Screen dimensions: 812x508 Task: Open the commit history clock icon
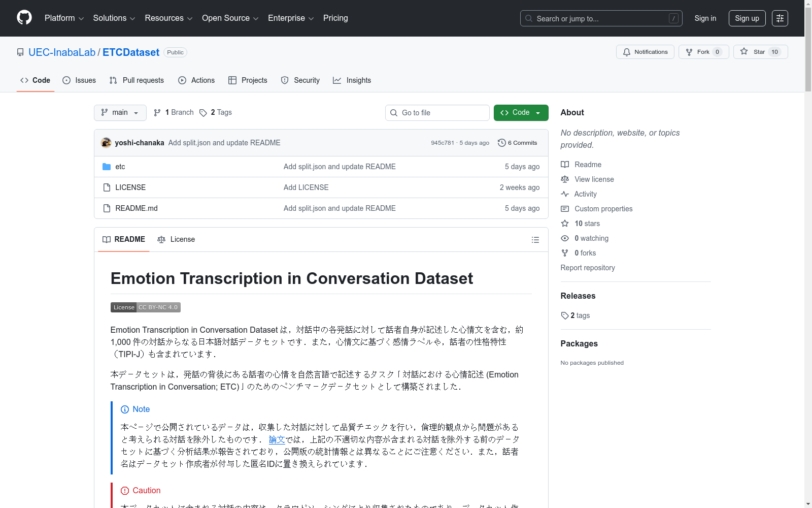pos(502,143)
